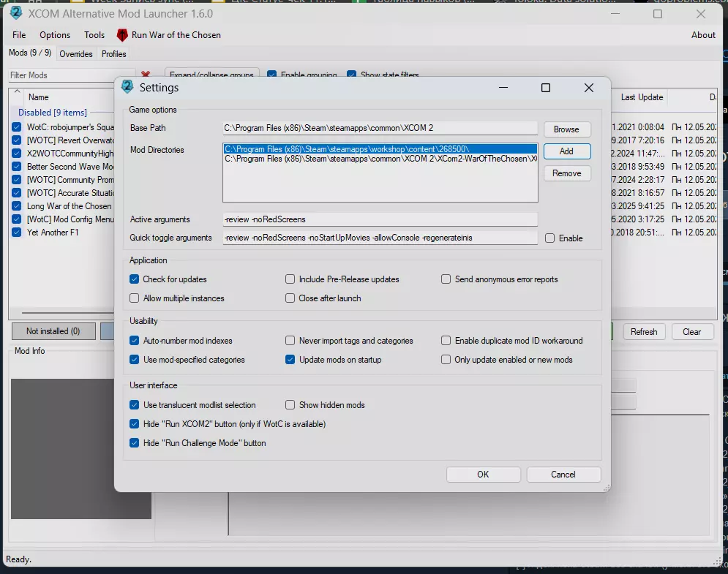The width and height of the screenshot is (728, 574).
Task: Click the sort arrow above the mod list
Action: tap(17, 91)
